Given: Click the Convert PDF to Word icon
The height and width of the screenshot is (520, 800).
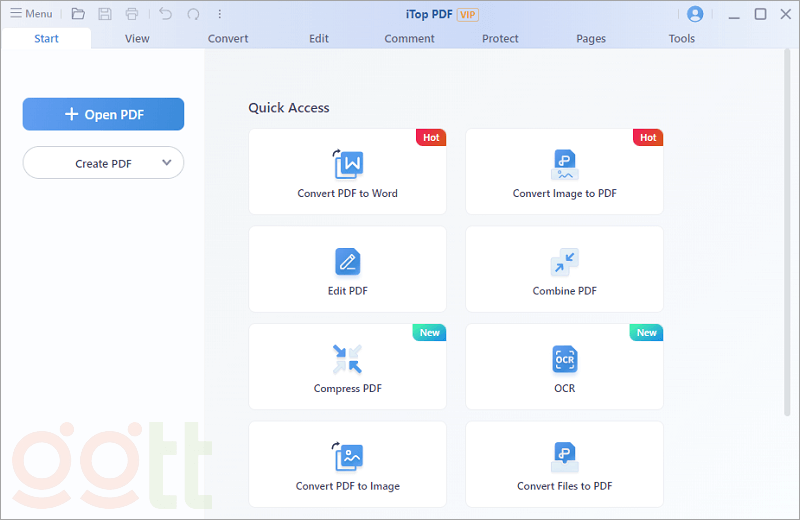Looking at the screenshot, I should (348, 164).
